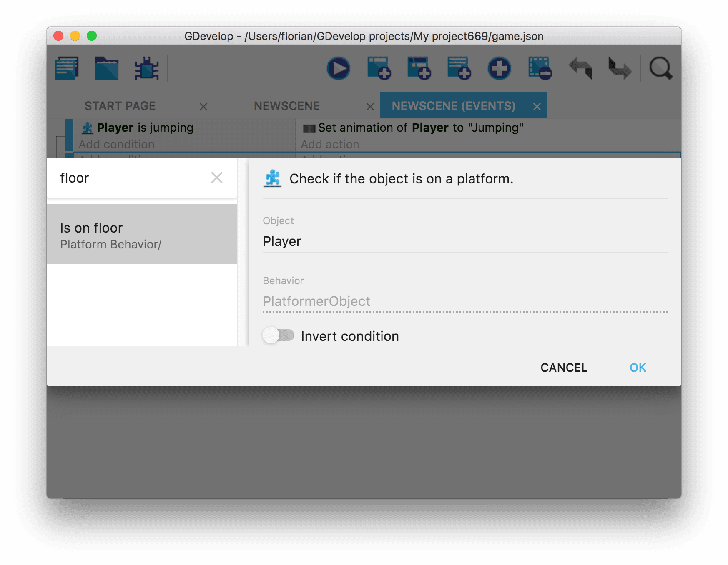The height and width of the screenshot is (565, 728).
Task: Click the Object field containing Player
Action: [x=465, y=241]
